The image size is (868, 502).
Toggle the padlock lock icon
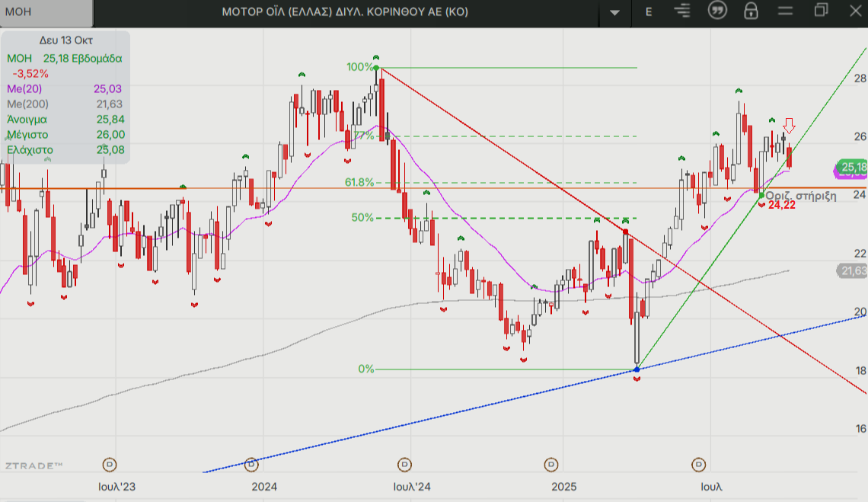click(751, 11)
